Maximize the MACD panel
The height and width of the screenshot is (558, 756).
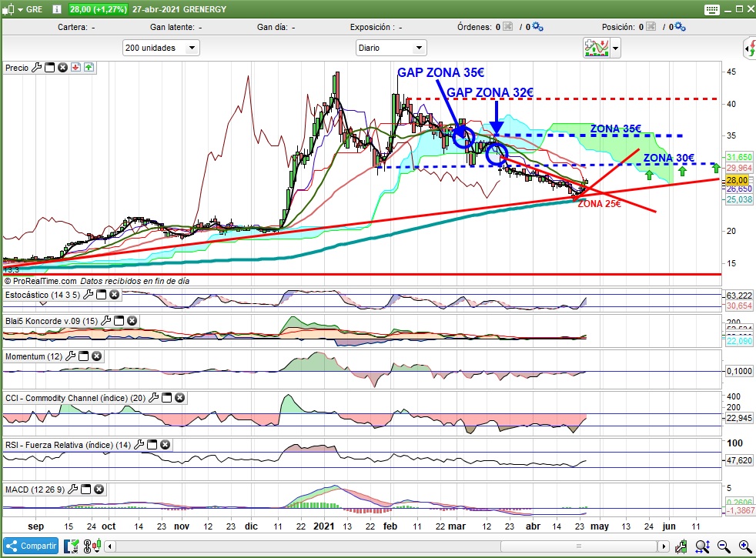[85, 489]
